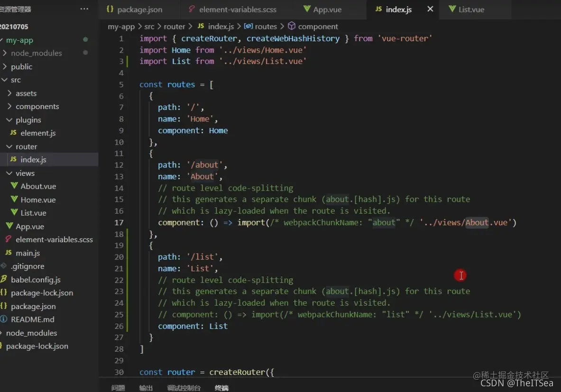The height and width of the screenshot is (392, 561).
Task: Place cursor on 'component: List' code line
Action: click(x=193, y=326)
